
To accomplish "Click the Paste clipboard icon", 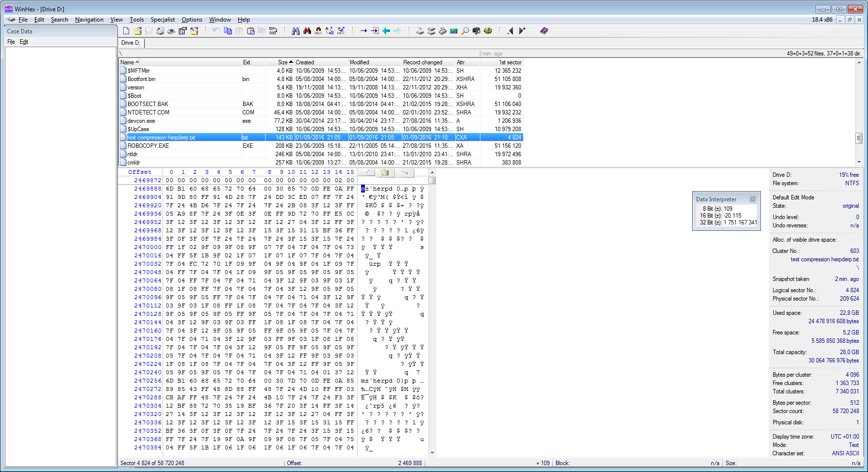I will pos(251,31).
